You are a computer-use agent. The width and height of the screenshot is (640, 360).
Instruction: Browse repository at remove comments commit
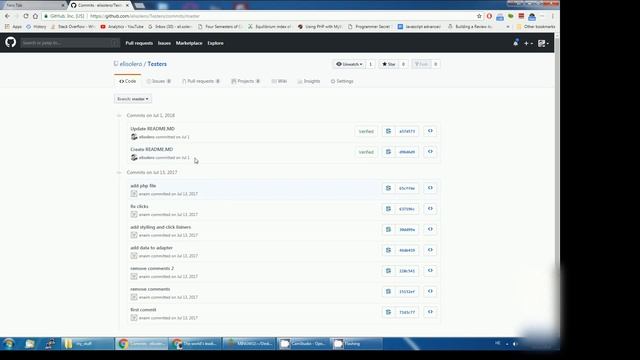[430, 291]
